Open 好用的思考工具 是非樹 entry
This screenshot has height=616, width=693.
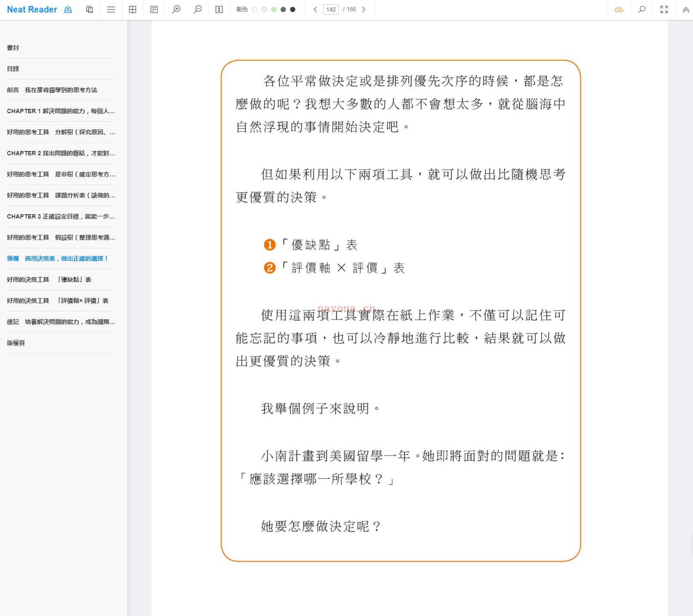pyautogui.click(x=61, y=174)
